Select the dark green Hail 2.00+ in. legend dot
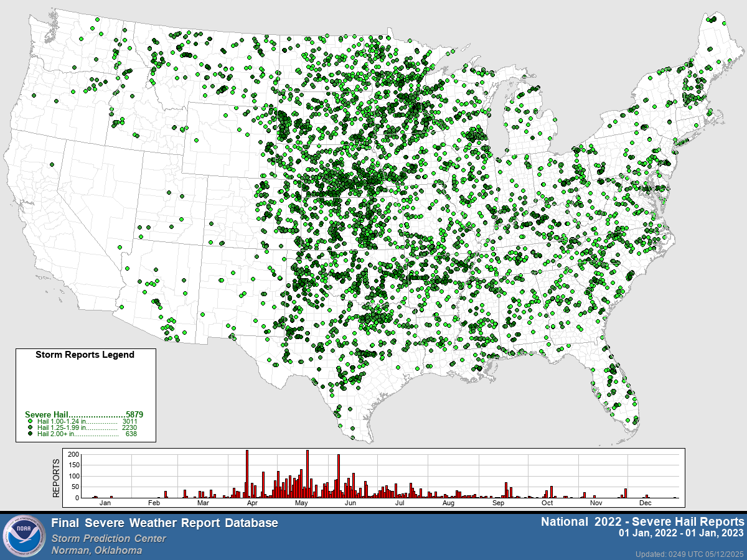 click(30, 434)
